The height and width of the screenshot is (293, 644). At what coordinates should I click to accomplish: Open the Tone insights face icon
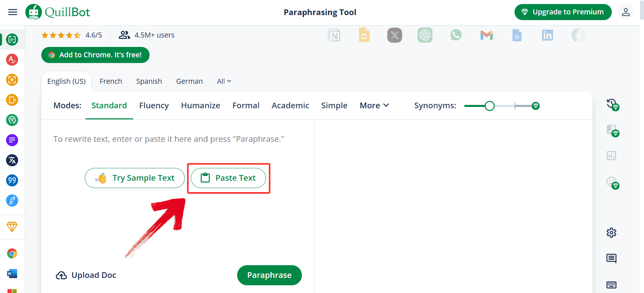[x=612, y=183]
